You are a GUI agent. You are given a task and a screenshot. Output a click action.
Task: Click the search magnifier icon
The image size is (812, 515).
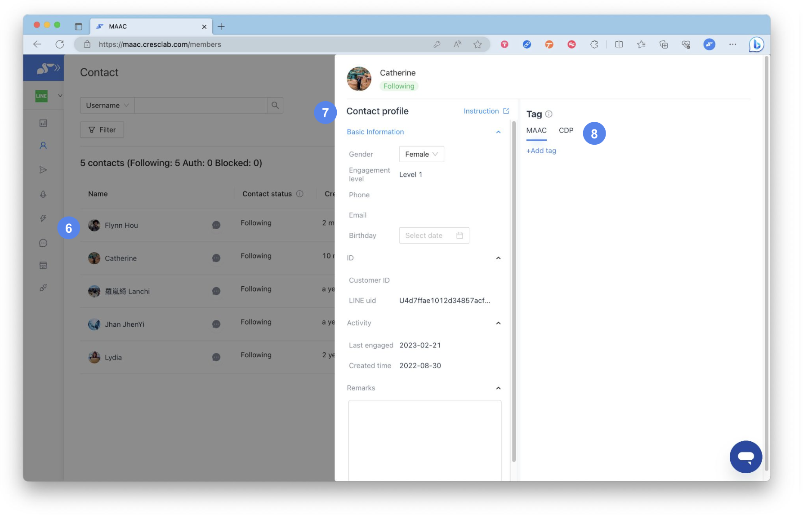(275, 105)
